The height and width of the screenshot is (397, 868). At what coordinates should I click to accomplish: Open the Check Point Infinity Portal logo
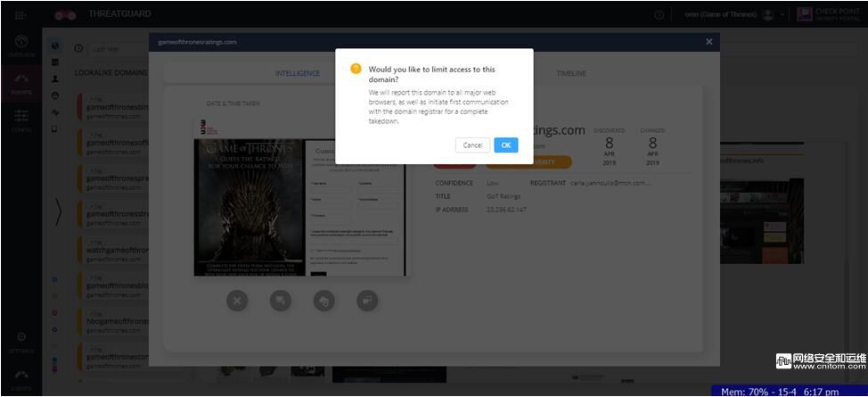831,15
